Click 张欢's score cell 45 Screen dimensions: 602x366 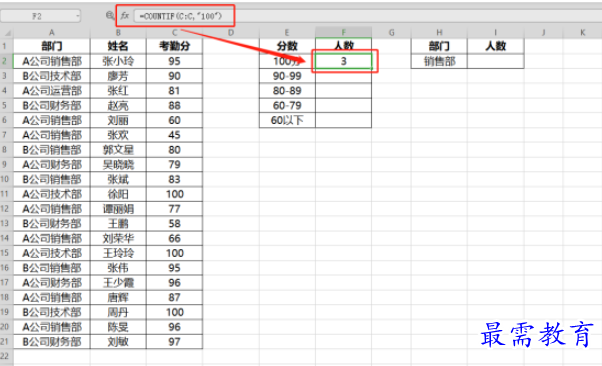174,135
